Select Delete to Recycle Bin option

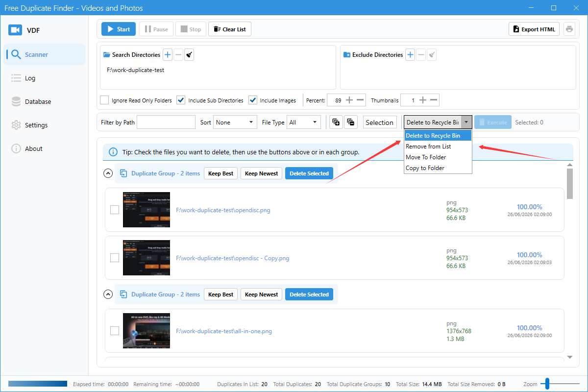438,136
